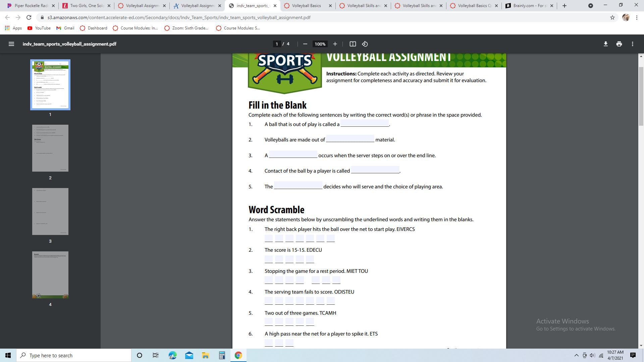644x362 pixels.
Task: Select the page 3 thumbnail
Action: 50,212
